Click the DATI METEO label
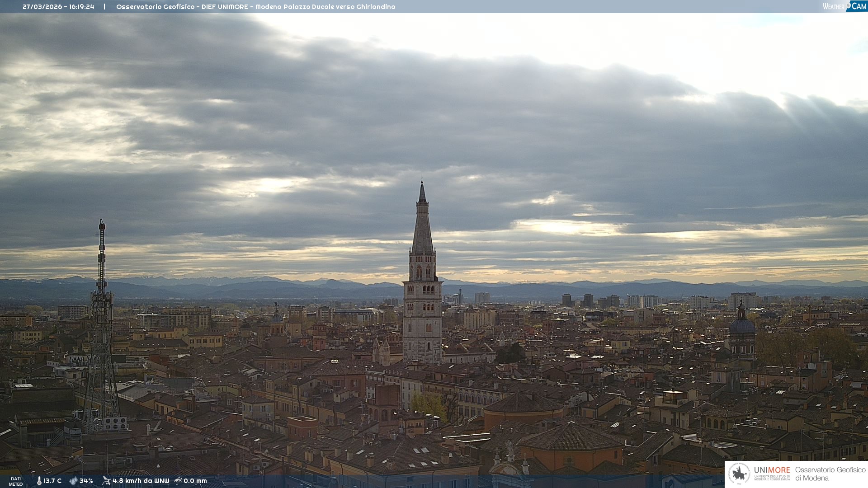 point(16,481)
